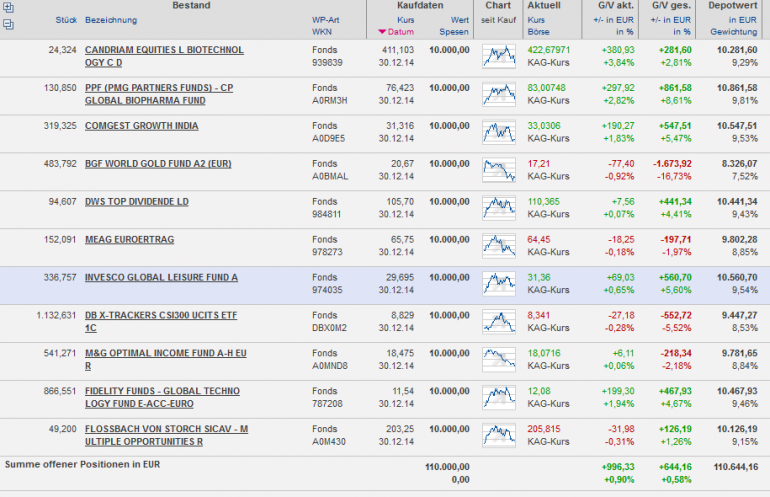Select WKN 974035 cell
Viewport: 770px width, 497px height.
click(327, 290)
